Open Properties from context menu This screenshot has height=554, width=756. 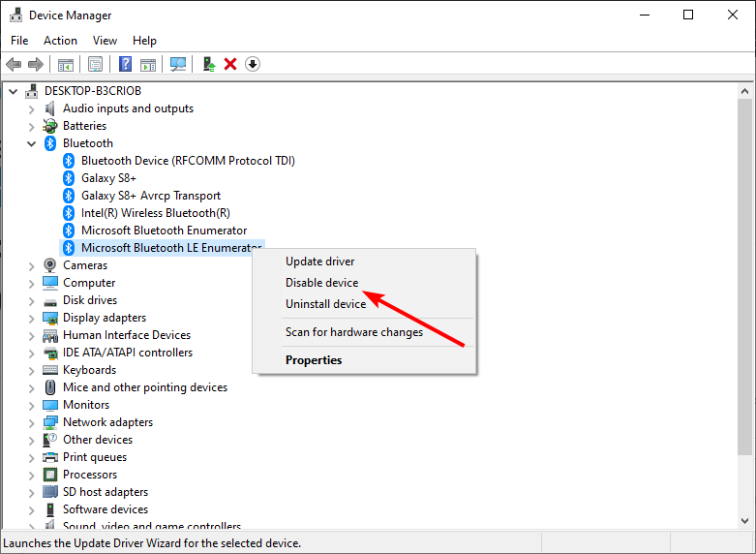pyautogui.click(x=364, y=360)
